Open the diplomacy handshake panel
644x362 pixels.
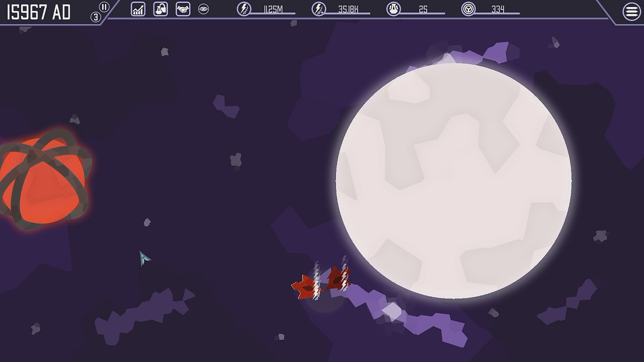click(x=183, y=9)
